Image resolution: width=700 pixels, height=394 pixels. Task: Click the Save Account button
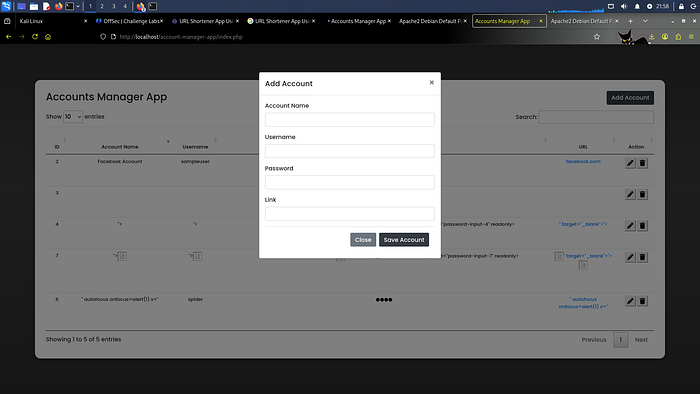[x=404, y=240]
